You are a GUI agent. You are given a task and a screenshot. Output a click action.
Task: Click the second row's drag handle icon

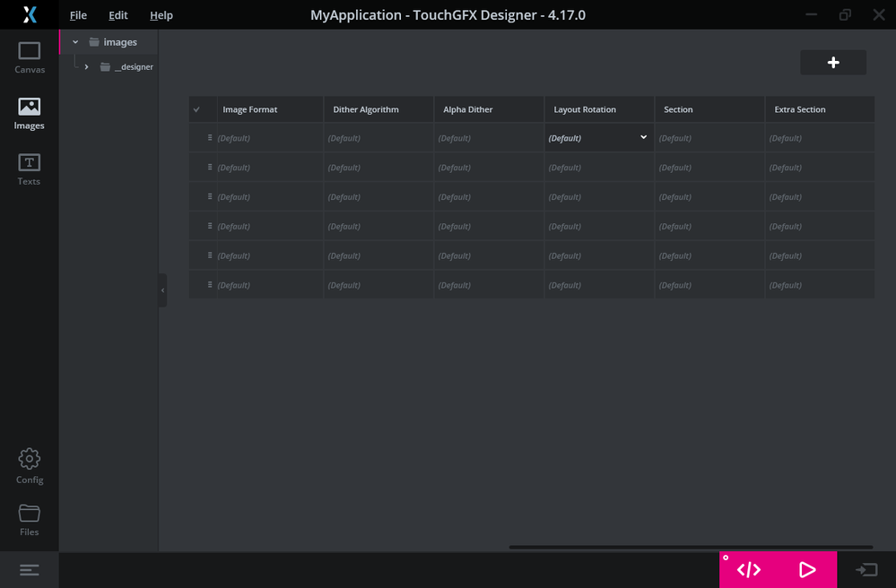coord(210,168)
